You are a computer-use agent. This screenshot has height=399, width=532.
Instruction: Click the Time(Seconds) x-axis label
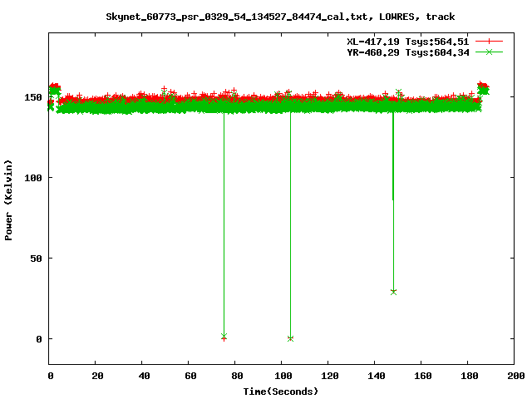tap(281, 392)
